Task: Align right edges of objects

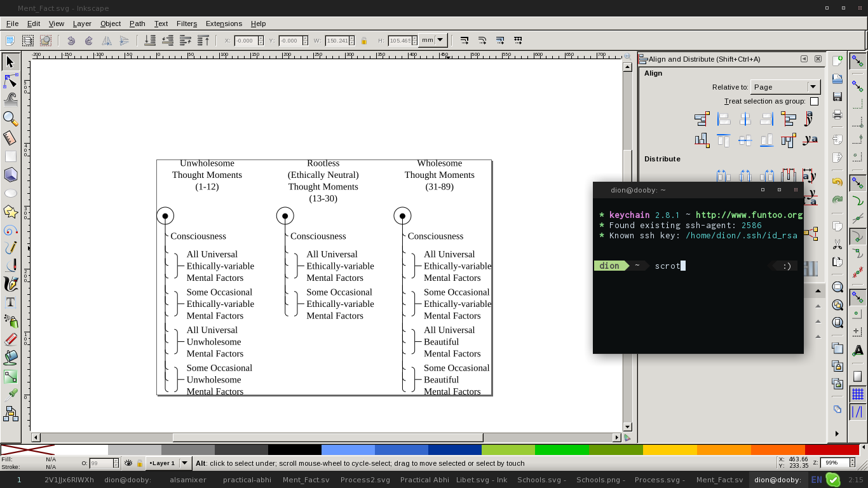Action: 766,119
